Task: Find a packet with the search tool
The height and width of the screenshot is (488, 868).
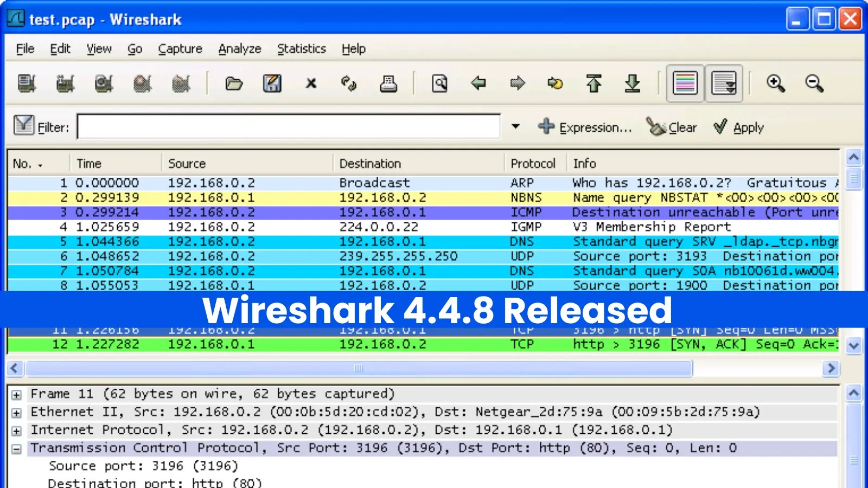Action: [439, 84]
